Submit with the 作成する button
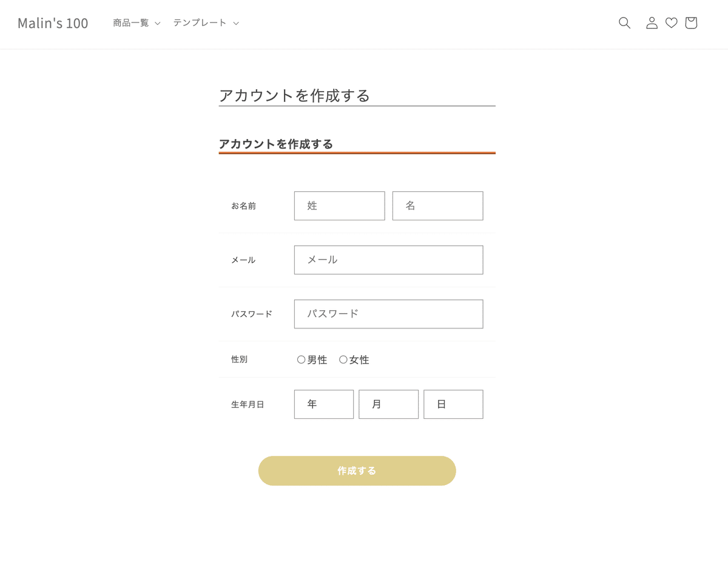 pos(357,470)
